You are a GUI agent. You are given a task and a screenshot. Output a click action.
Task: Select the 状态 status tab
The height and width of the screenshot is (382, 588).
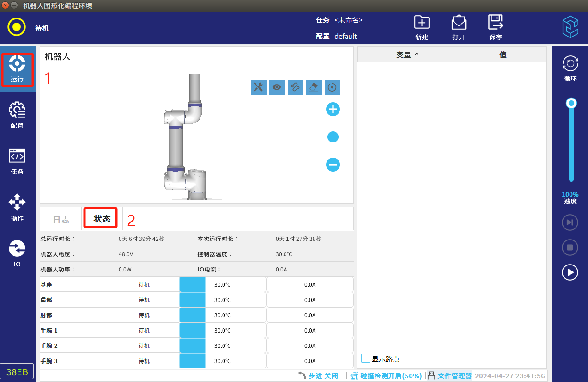pyautogui.click(x=102, y=219)
